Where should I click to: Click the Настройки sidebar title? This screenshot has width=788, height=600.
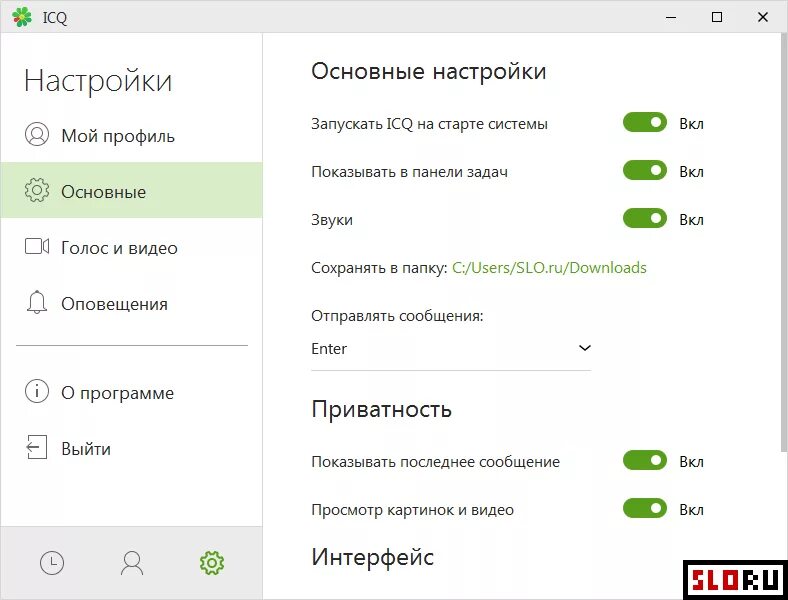point(98,81)
